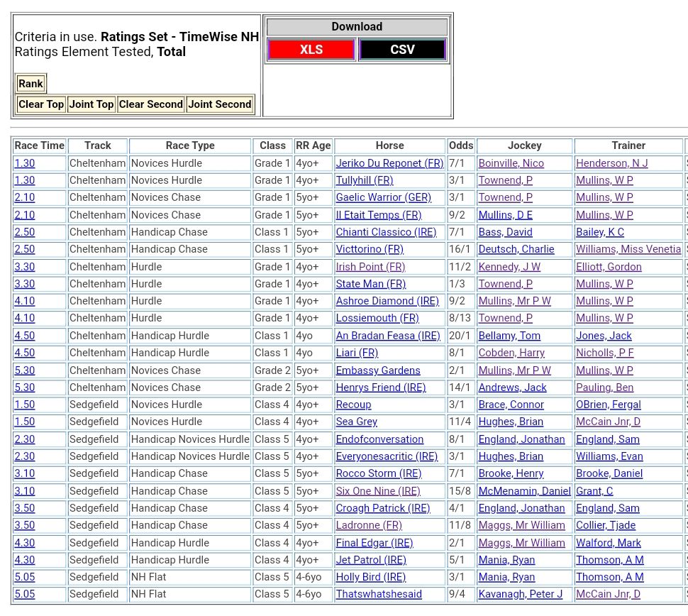Viewport: 688px width, 616px height.
Task: View jockey McMenamin, Daniel profile
Action: [524, 491]
